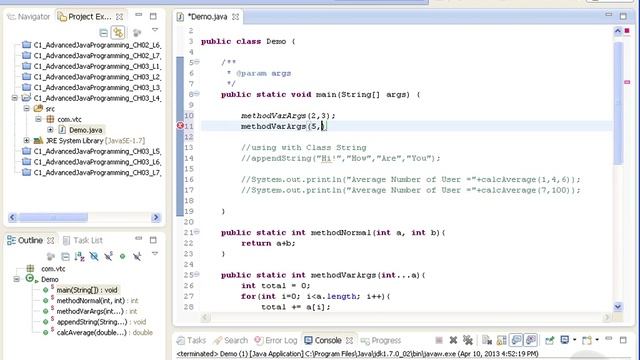Screen dimensions: 640x360
Task: Open Display Selected Console dropdown
Action: tap(574, 340)
